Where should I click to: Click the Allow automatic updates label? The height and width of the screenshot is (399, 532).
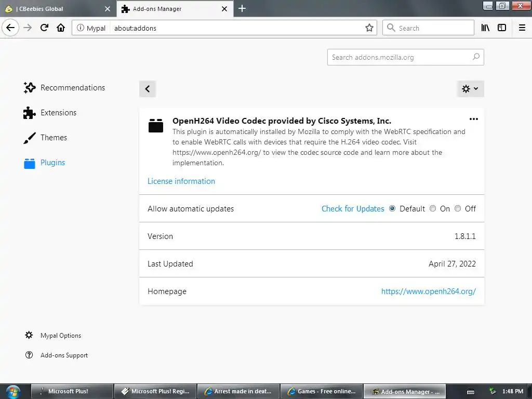click(x=191, y=209)
